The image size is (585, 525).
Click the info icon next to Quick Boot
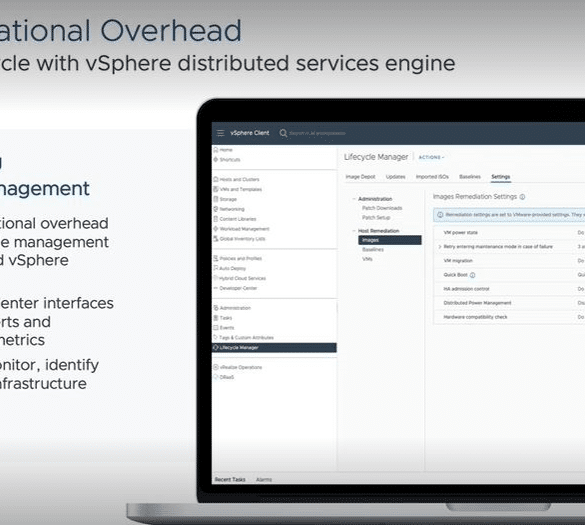point(472,275)
